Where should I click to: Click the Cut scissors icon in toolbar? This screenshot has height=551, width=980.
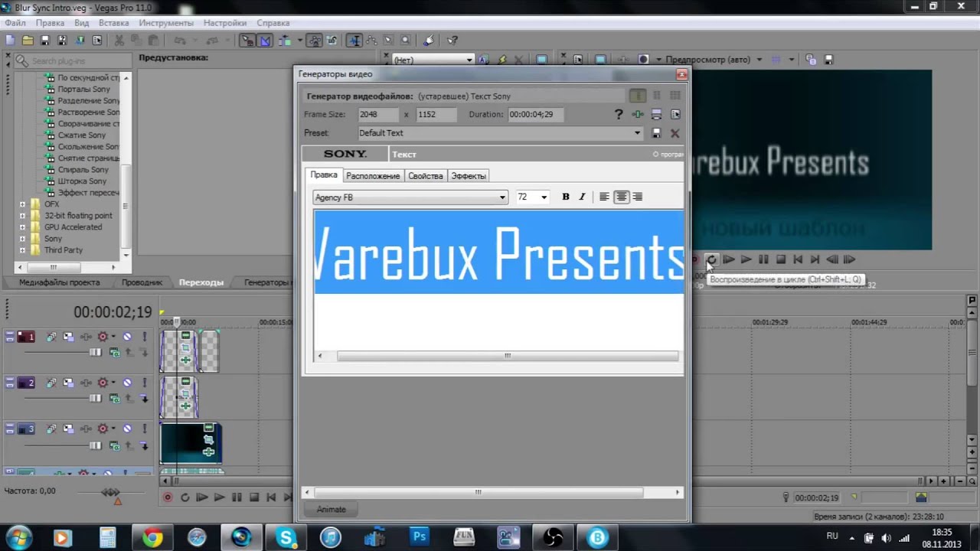tap(119, 41)
